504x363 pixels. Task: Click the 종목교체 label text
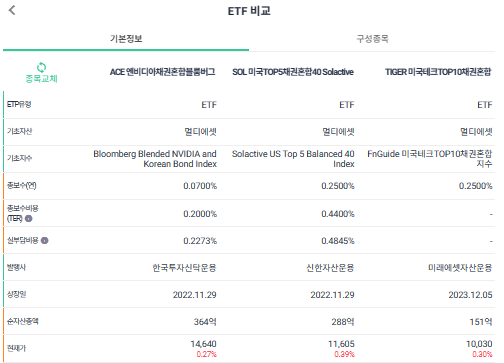42,79
